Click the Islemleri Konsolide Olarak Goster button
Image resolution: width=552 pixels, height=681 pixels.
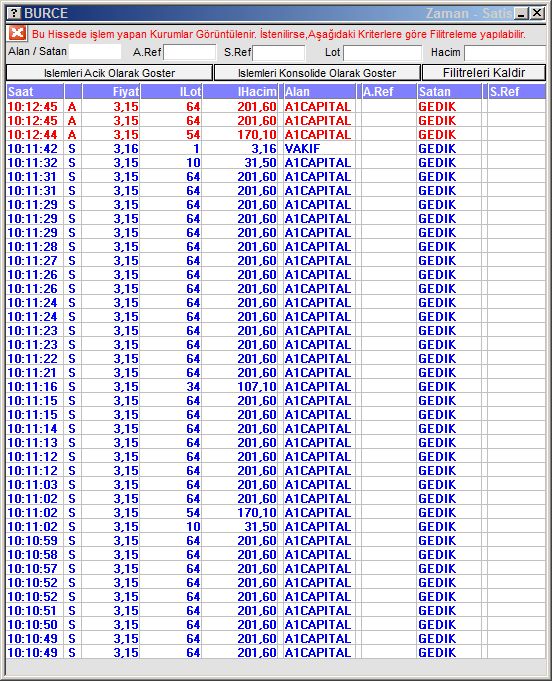(317, 73)
